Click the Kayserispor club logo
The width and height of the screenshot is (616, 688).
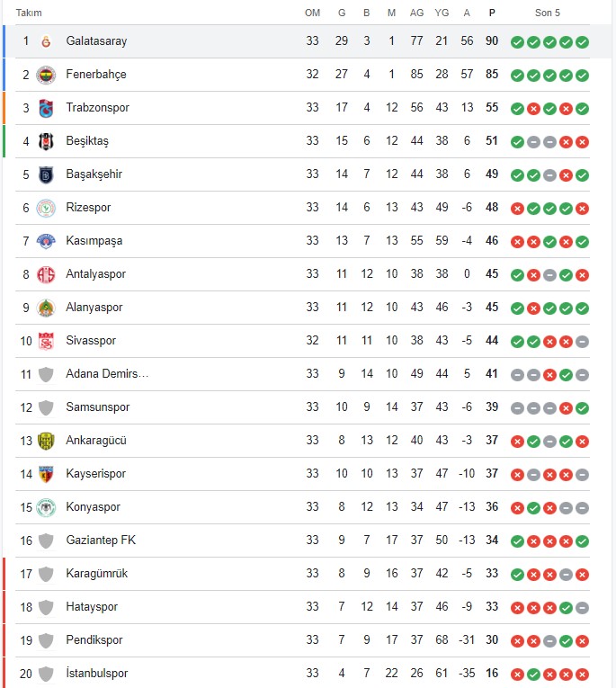coord(46,474)
